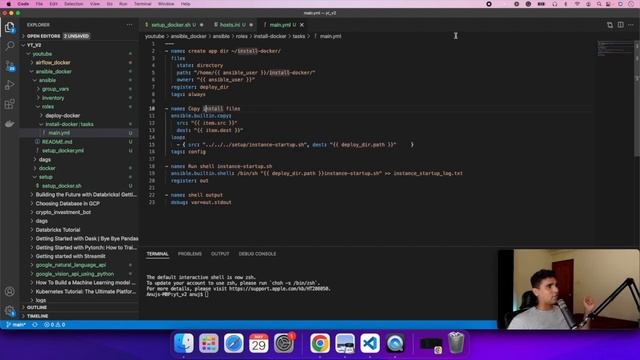Open Calendar from the Dock
This screenshot has width=640, height=360.
pyautogui.click(x=259, y=343)
